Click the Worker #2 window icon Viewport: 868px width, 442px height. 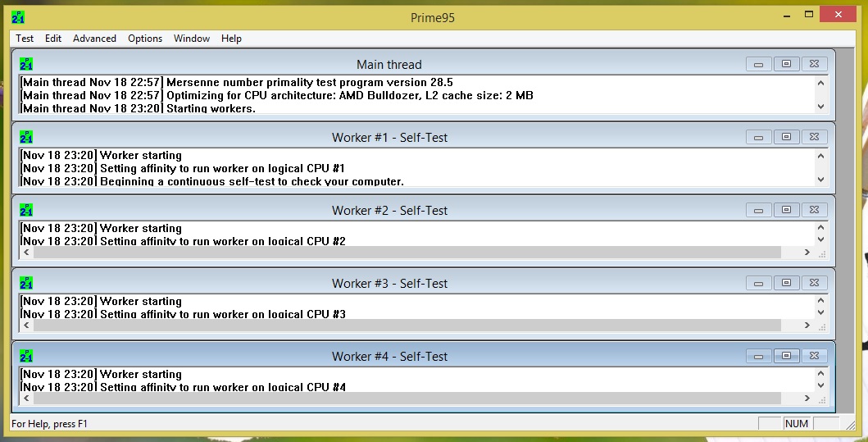point(26,210)
